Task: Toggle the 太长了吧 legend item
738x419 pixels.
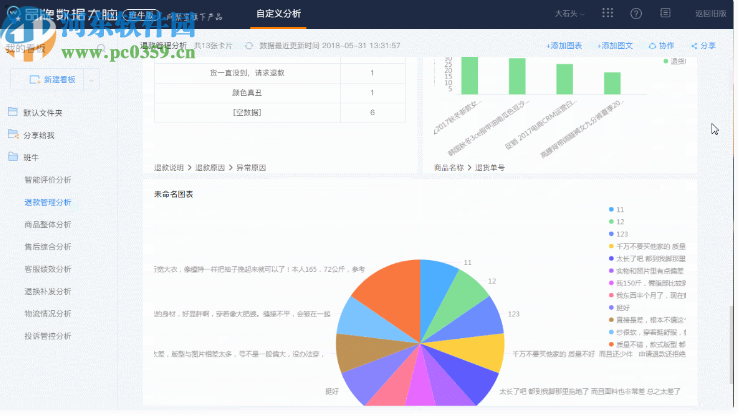Action: pyautogui.click(x=647, y=258)
